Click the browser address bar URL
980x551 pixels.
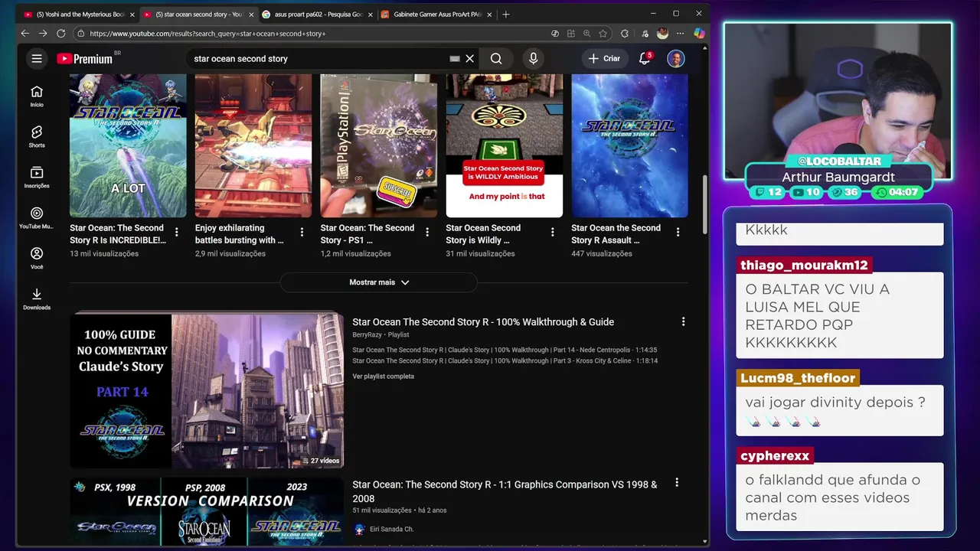coord(207,34)
